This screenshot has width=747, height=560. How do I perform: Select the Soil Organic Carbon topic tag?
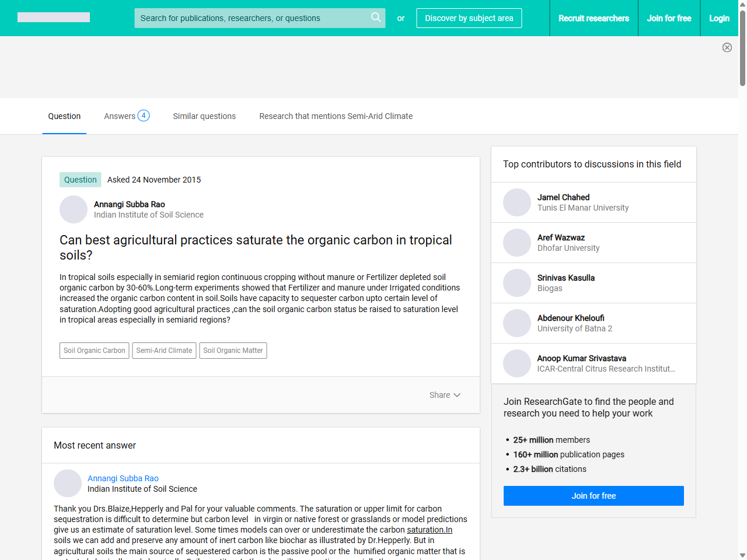[x=94, y=351]
